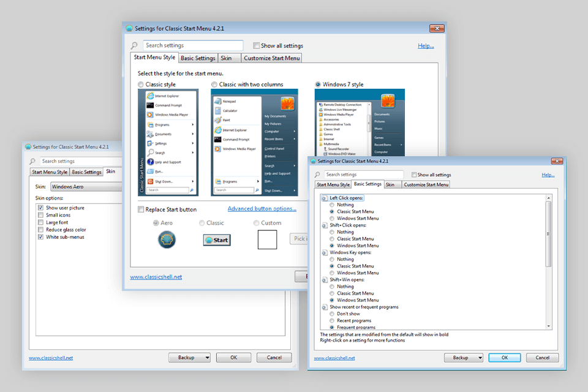This screenshot has height=392, width=588.
Task: Enable the Large font skin option
Action: tap(41, 222)
